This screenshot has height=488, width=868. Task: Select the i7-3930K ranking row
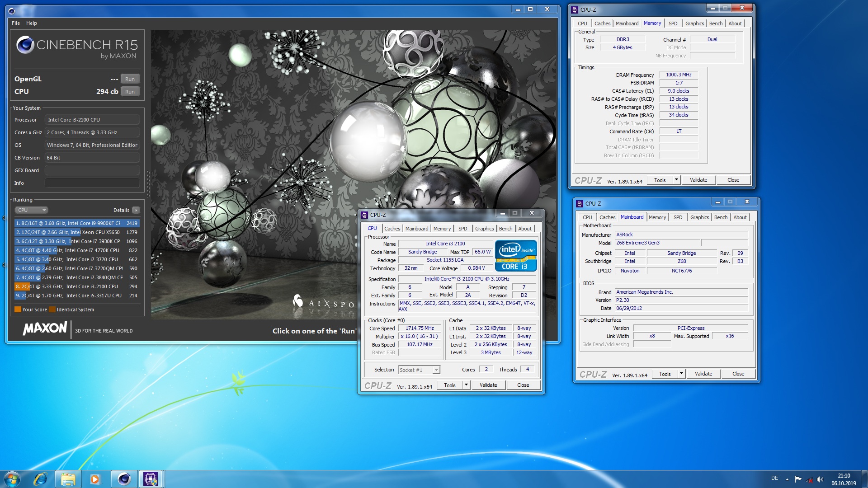77,241
